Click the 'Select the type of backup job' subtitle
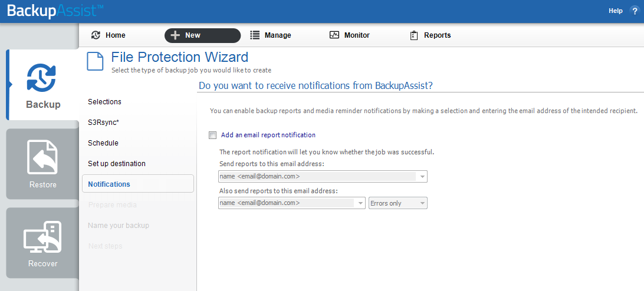 pyautogui.click(x=192, y=70)
